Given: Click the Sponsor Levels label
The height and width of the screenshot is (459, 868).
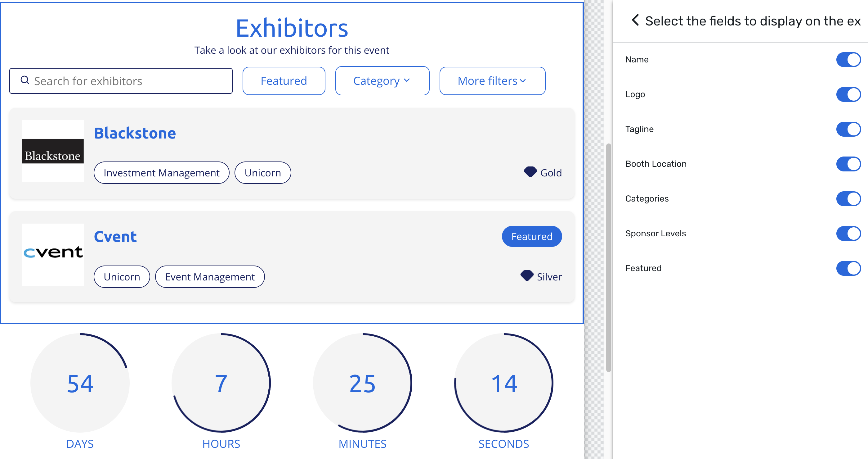Looking at the screenshot, I should tap(655, 233).
